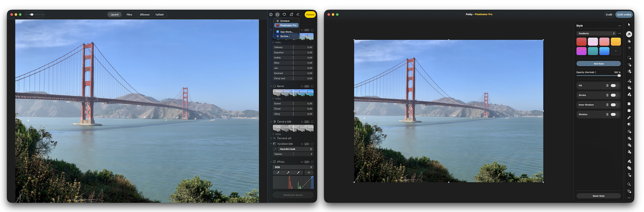The width and height of the screenshot is (644, 212).
Task: Switch to the Filtry tab
Action: (x=129, y=15)
